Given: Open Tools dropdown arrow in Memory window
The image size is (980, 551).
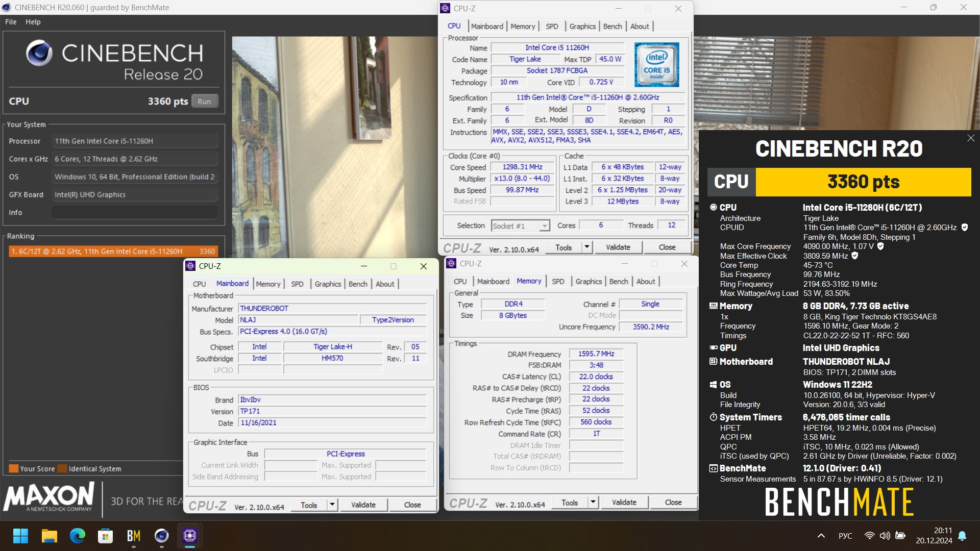Looking at the screenshot, I should (x=593, y=503).
